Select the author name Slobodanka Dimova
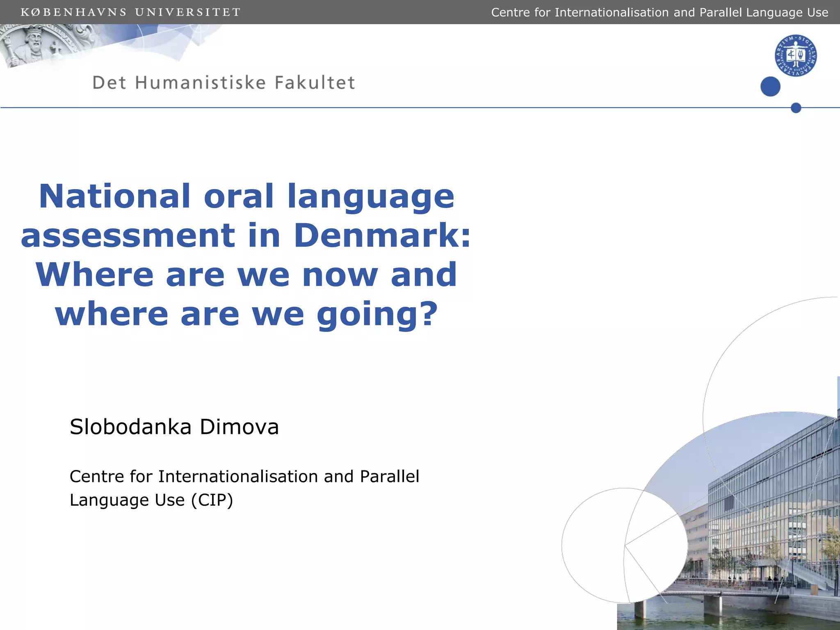This screenshot has width=840, height=630. pos(174,427)
